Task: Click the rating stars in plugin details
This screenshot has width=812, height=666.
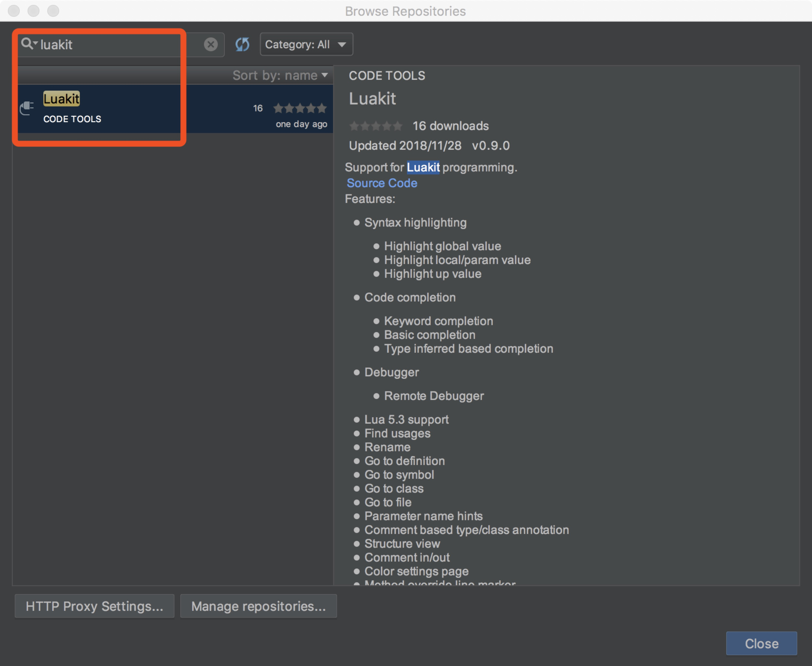Action: coord(375,126)
